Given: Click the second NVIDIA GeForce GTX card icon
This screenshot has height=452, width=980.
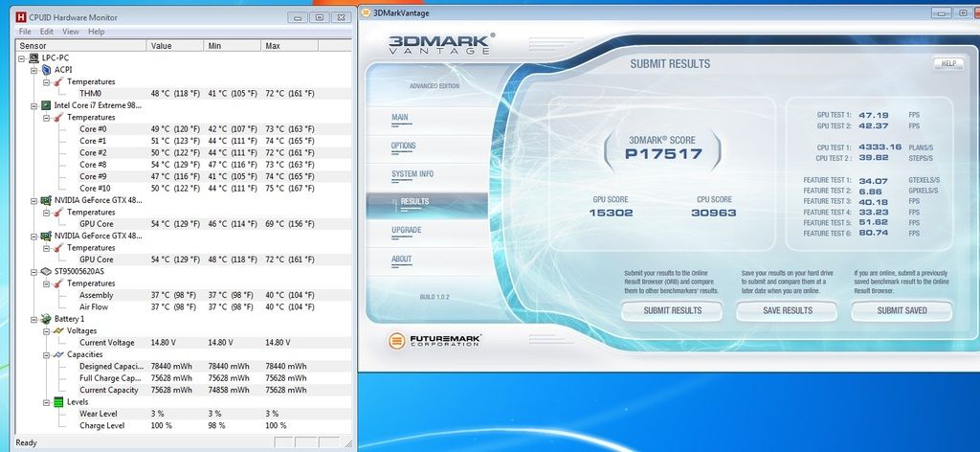Looking at the screenshot, I should 46,236.
